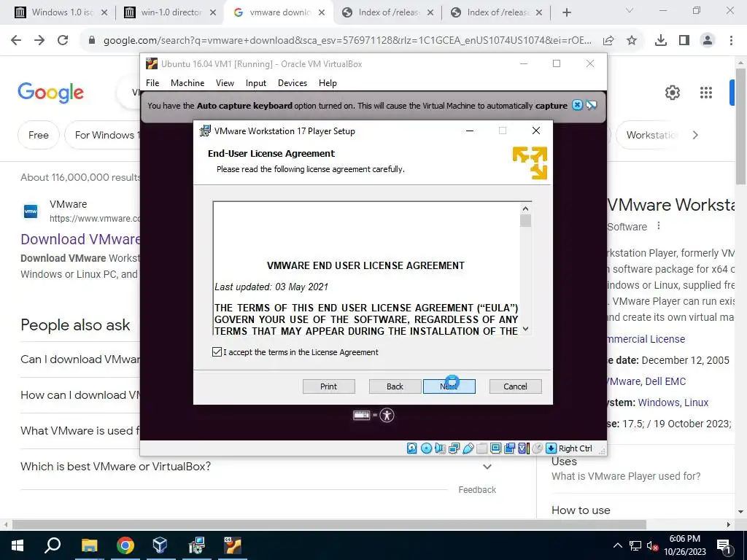
Task: Open the VirtualBox USB devices indicator
Action: click(x=468, y=448)
